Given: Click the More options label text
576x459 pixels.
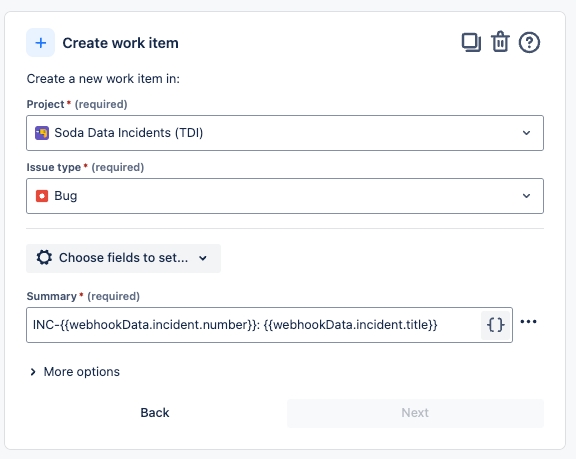Looking at the screenshot, I should (82, 372).
